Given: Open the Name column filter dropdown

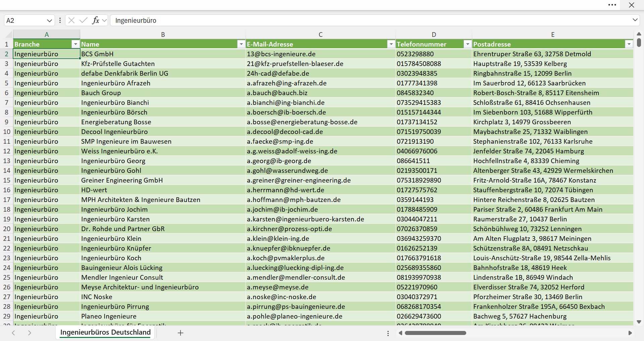Looking at the screenshot, I should 241,44.
